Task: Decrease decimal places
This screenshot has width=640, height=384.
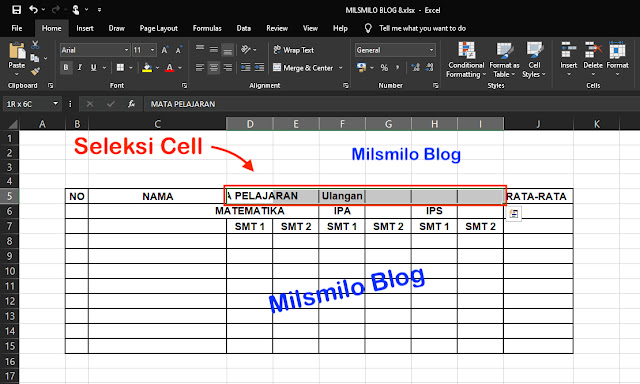Action: click(x=429, y=67)
